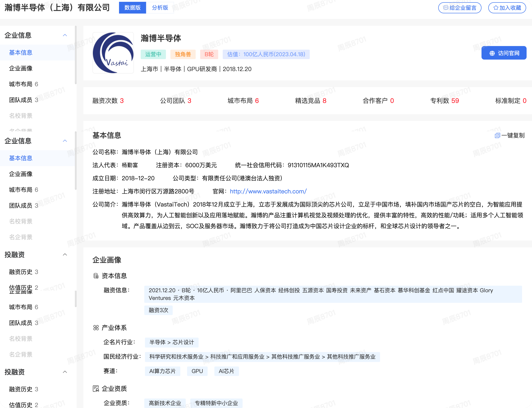Switch to 分析版 view
This screenshot has width=532, height=408.
(x=160, y=8)
